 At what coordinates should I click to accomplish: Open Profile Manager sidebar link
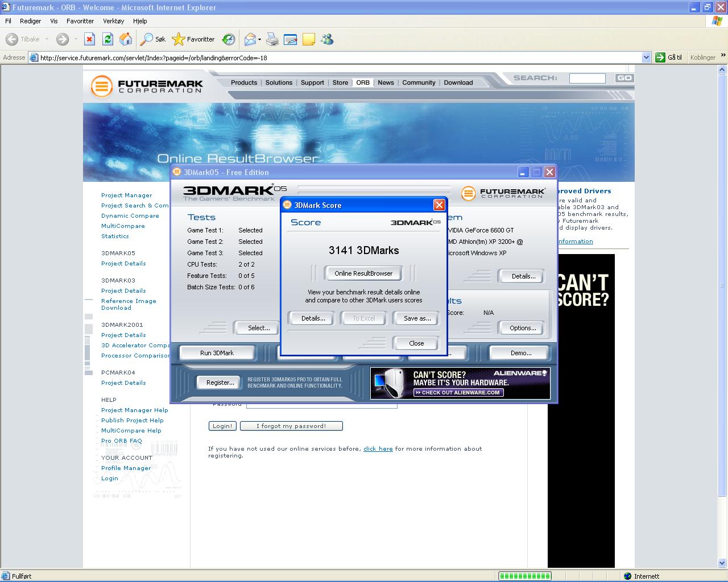point(126,468)
